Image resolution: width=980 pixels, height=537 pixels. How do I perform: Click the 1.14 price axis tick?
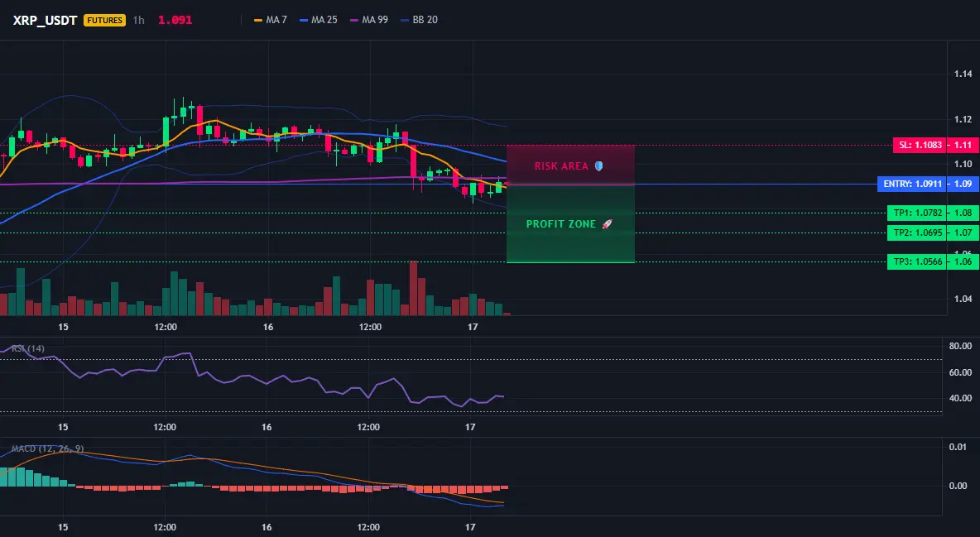pyautogui.click(x=963, y=74)
